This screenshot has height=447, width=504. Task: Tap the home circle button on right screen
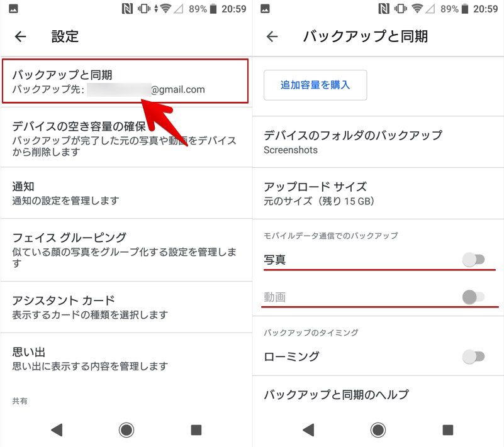pyautogui.click(x=378, y=429)
